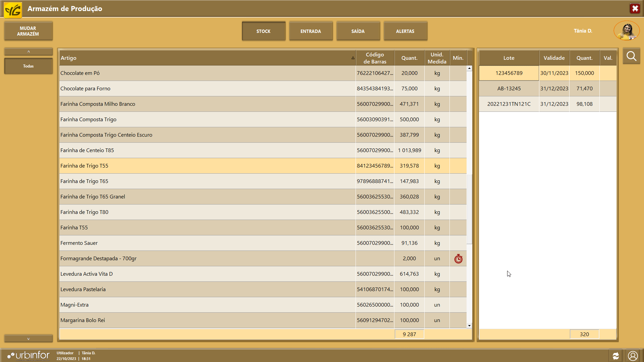Click the MUDAR ARMAZÉM button
Viewport: 644px width, 362px height.
click(x=28, y=31)
